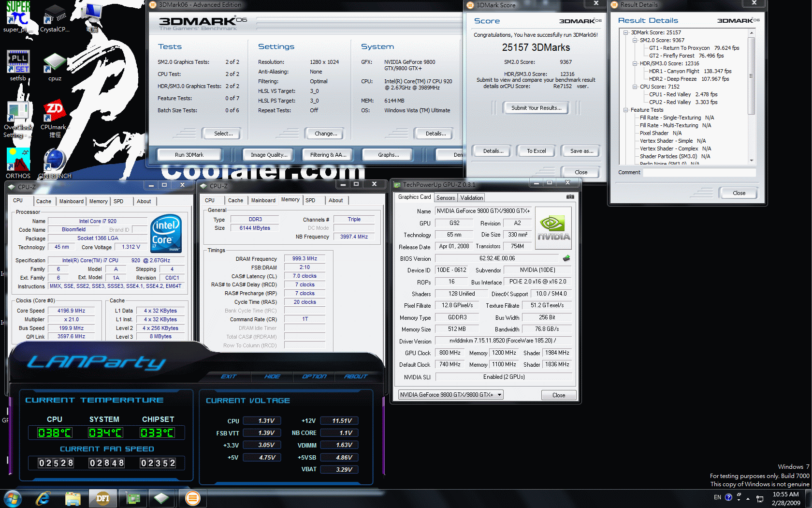The width and height of the screenshot is (812, 508).
Task: Click Save as button in Score window
Action: (581, 151)
